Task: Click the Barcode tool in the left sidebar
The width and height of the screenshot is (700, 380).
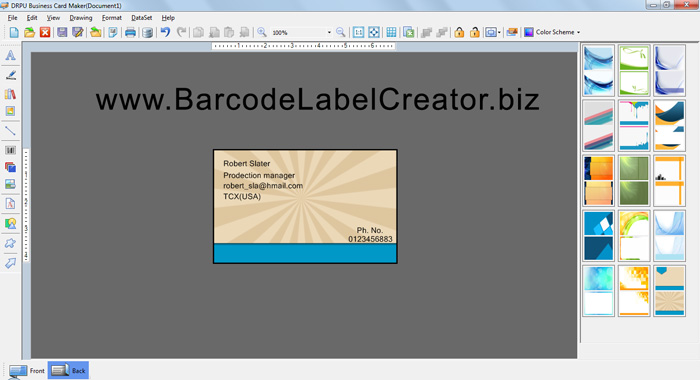Action: click(x=11, y=150)
